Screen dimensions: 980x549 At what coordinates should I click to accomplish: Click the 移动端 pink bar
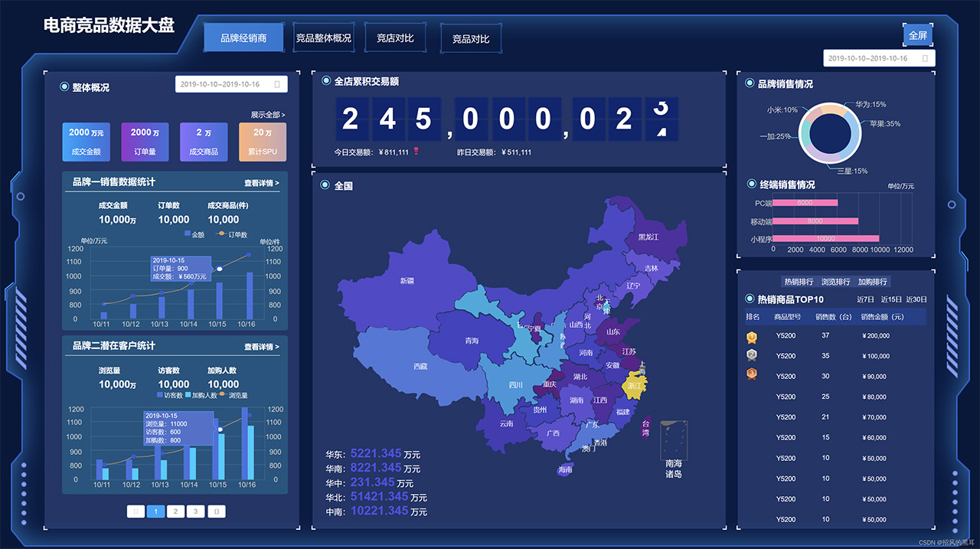point(815,221)
